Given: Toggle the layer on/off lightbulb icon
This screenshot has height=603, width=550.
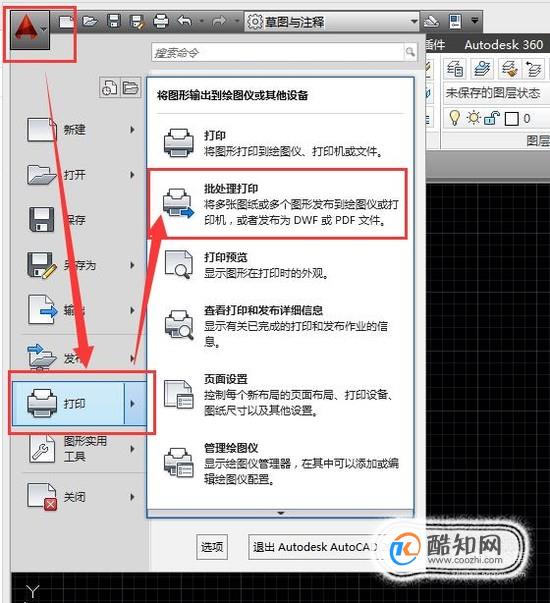Looking at the screenshot, I should [455, 118].
